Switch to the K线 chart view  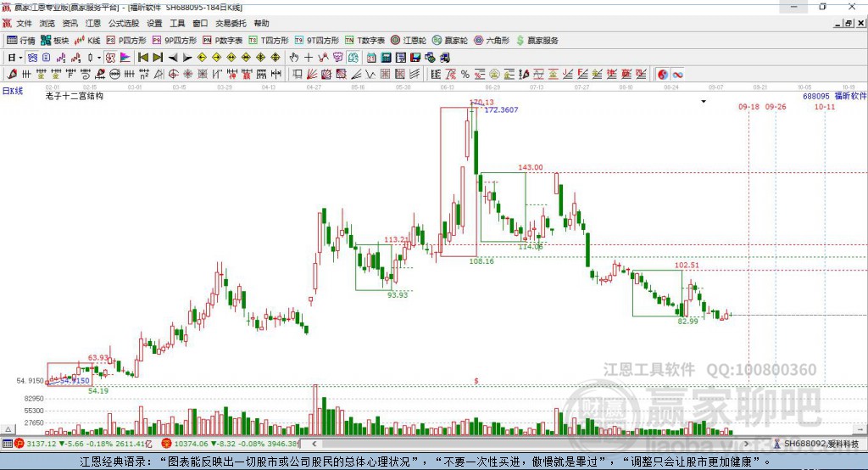coord(87,41)
